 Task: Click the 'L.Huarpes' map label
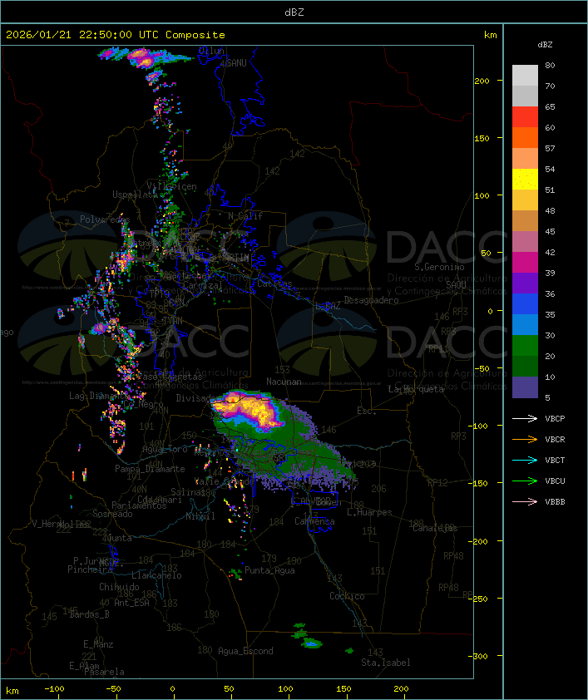(x=369, y=512)
